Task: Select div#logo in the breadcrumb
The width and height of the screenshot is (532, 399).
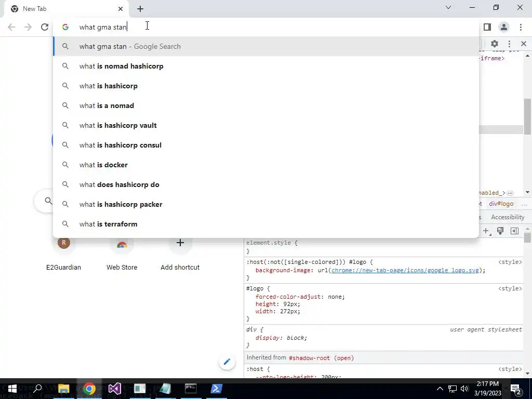Action: click(x=501, y=204)
